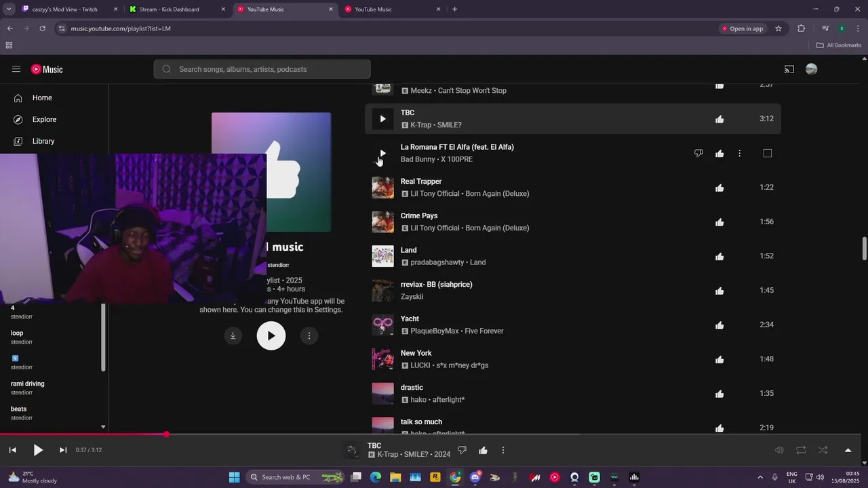Play the La Romana track

(382, 153)
